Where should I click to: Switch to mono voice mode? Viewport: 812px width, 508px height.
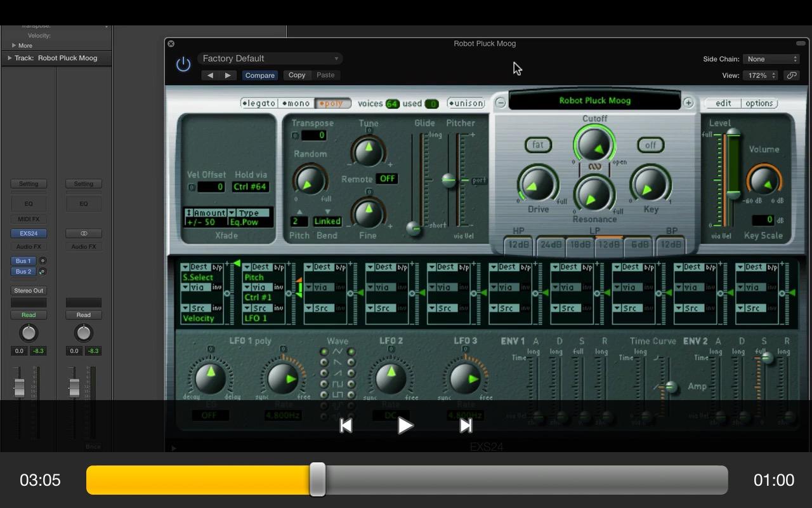click(296, 104)
